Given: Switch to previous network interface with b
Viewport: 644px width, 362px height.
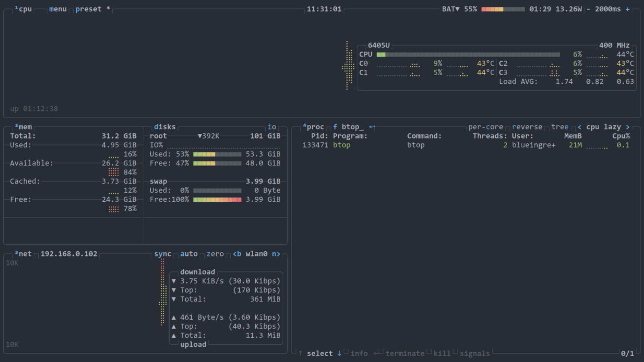Looking at the screenshot, I should coord(237,254).
